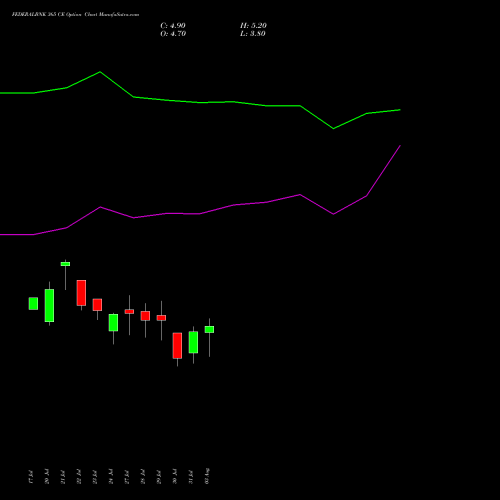Click the red candle for 22 Jul
This screenshot has height=500, width=500.
pos(81,293)
